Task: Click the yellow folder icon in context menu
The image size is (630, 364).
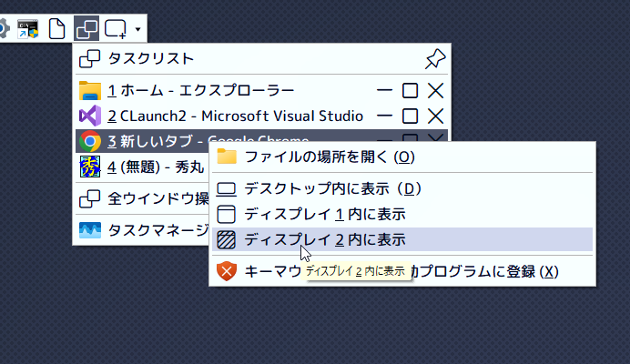Action: (227, 157)
